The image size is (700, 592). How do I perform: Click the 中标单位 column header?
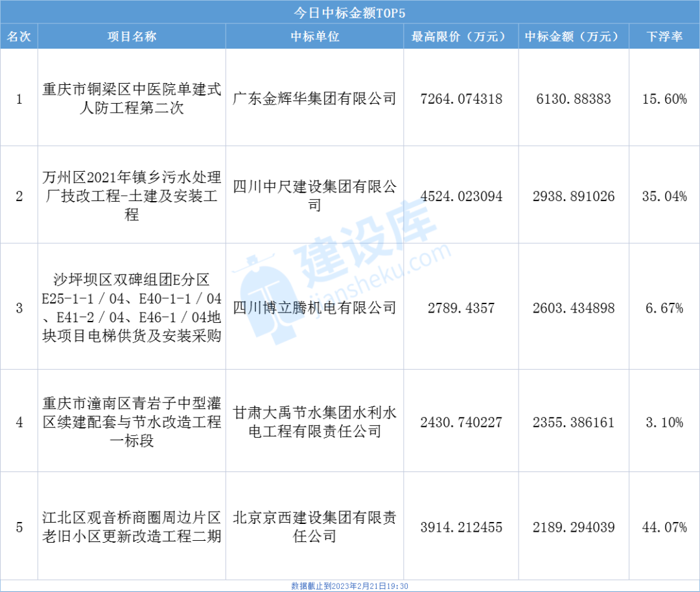tap(314, 37)
